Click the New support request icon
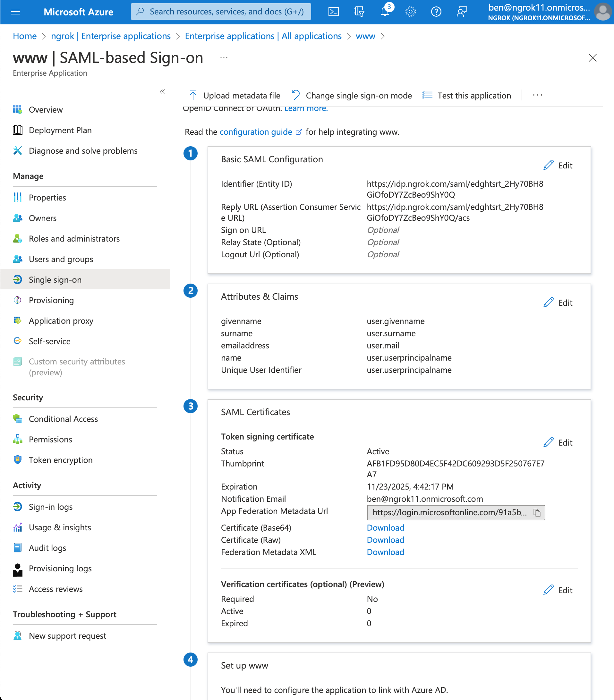Viewport: 614px width, 700px height. pos(17,636)
